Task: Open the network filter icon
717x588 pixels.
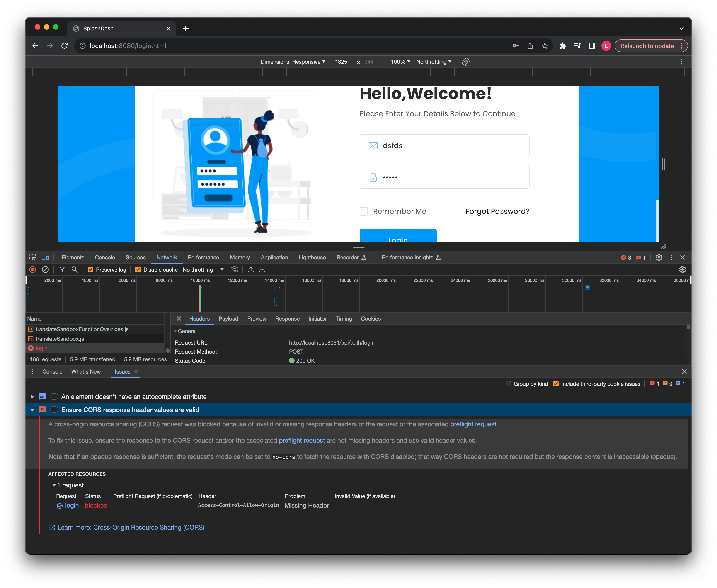Action: click(62, 270)
